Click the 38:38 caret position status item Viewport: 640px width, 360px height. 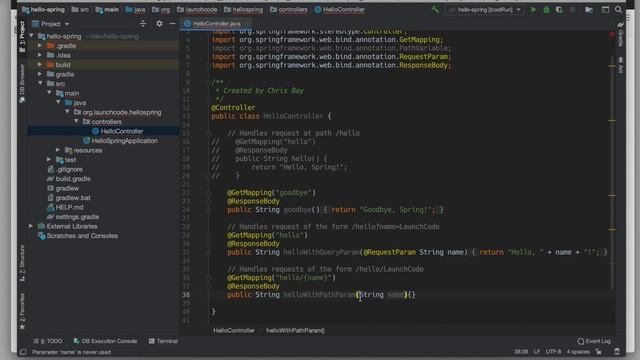[x=521, y=352]
